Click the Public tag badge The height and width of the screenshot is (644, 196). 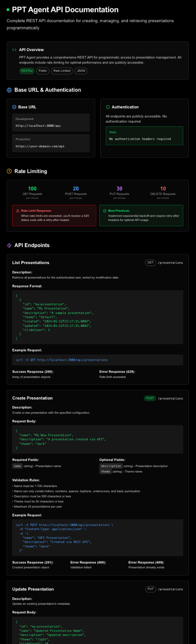pyautogui.click(x=43, y=71)
